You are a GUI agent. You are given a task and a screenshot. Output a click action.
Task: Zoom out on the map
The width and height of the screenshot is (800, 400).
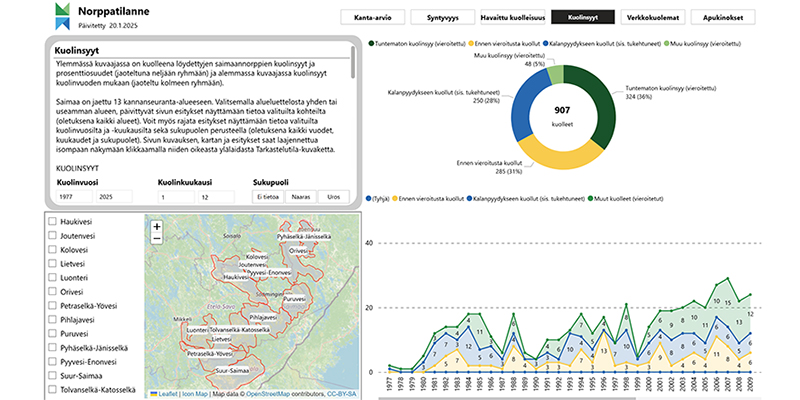[x=156, y=240]
